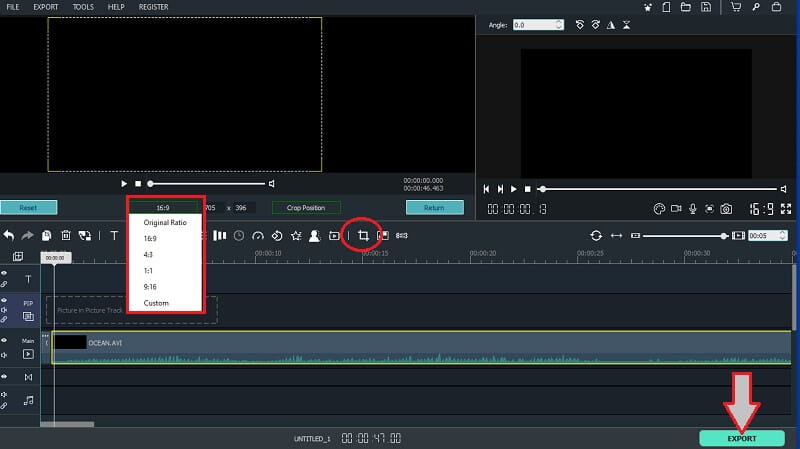The height and width of the screenshot is (449, 800).
Task: Click the zoom to fit arrows icon
Action: click(x=616, y=235)
